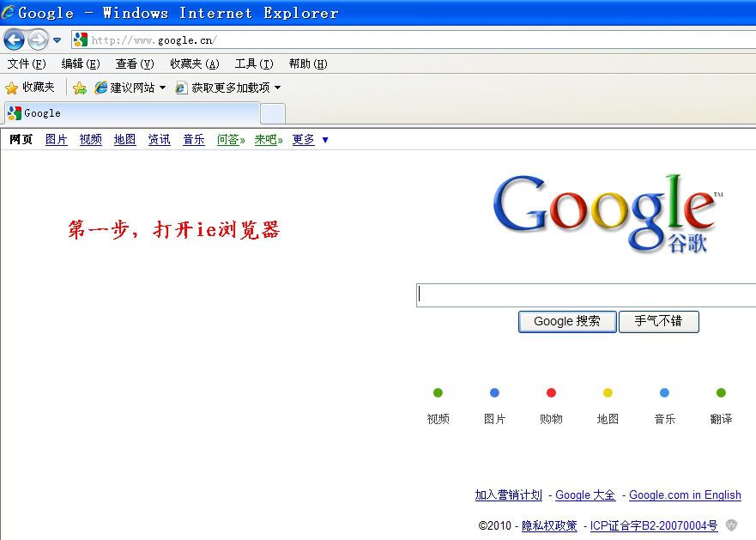Click the 建议网站 IE icon

(100, 88)
